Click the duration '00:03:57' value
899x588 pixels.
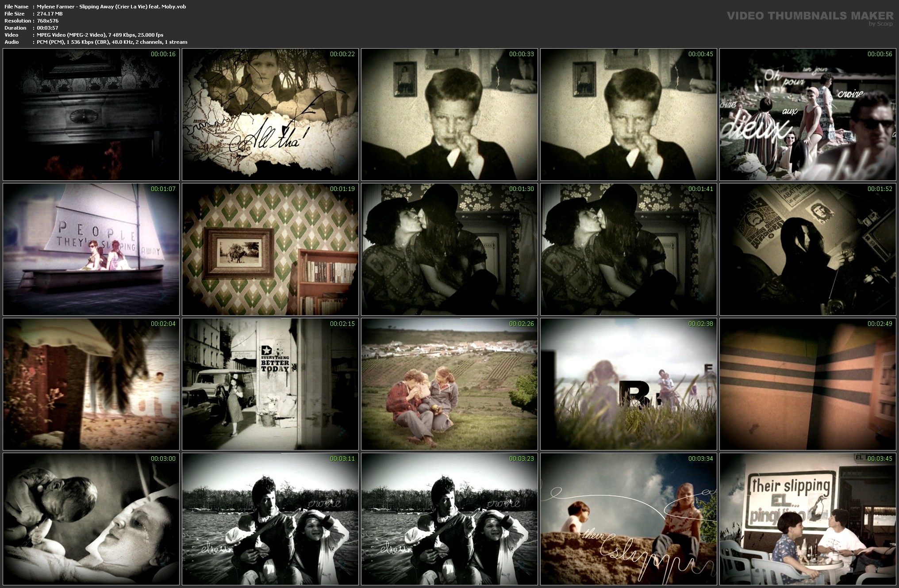[x=47, y=28]
